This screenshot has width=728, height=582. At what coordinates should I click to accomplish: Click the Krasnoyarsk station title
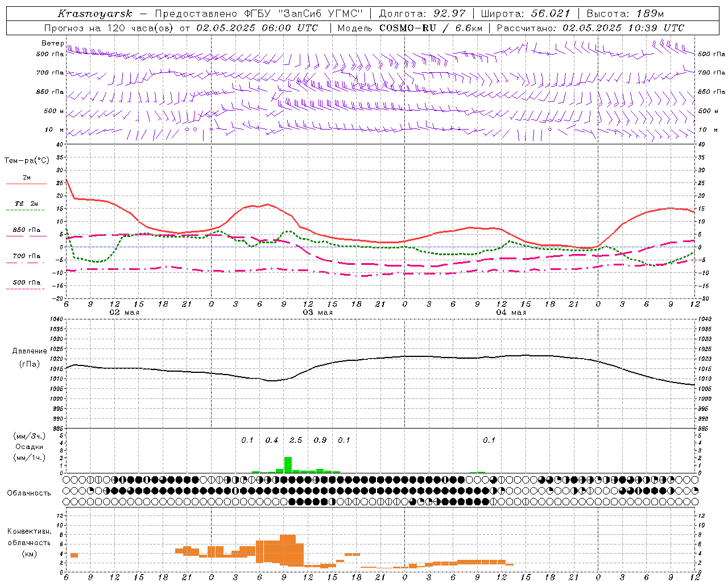tap(95, 14)
